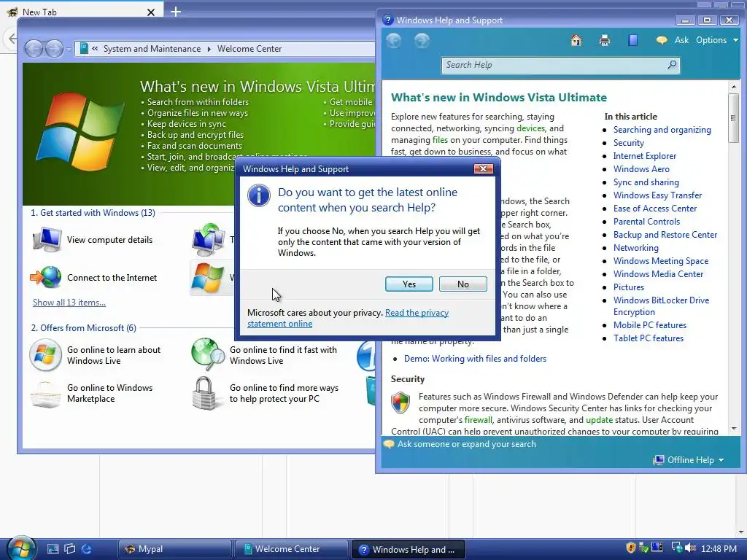The width and height of the screenshot is (747, 560).
Task: Open Windows Media Center link
Action: [x=658, y=274]
